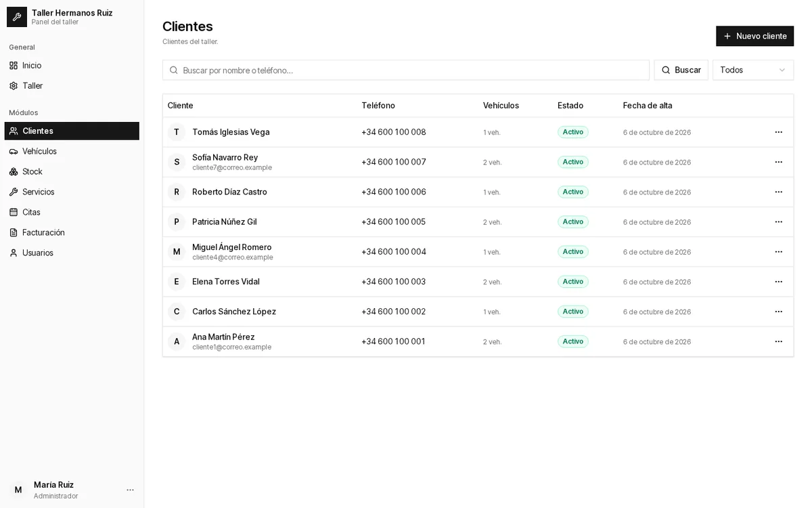Click the email cliente4@correo.example

tap(233, 257)
